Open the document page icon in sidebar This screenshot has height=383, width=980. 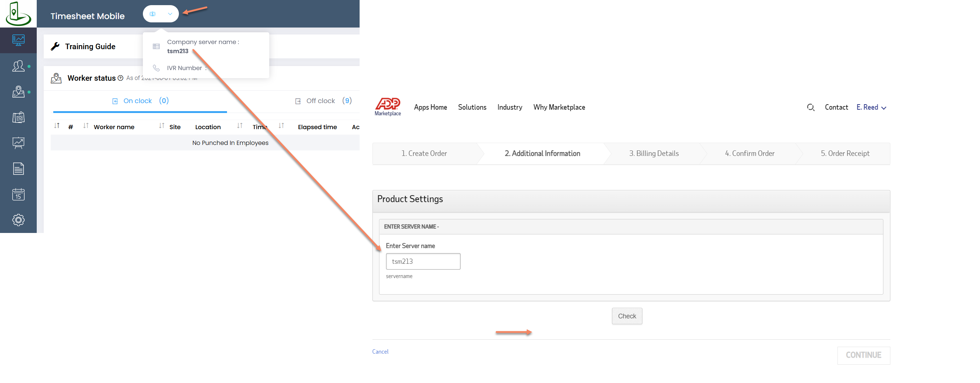(18, 168)
